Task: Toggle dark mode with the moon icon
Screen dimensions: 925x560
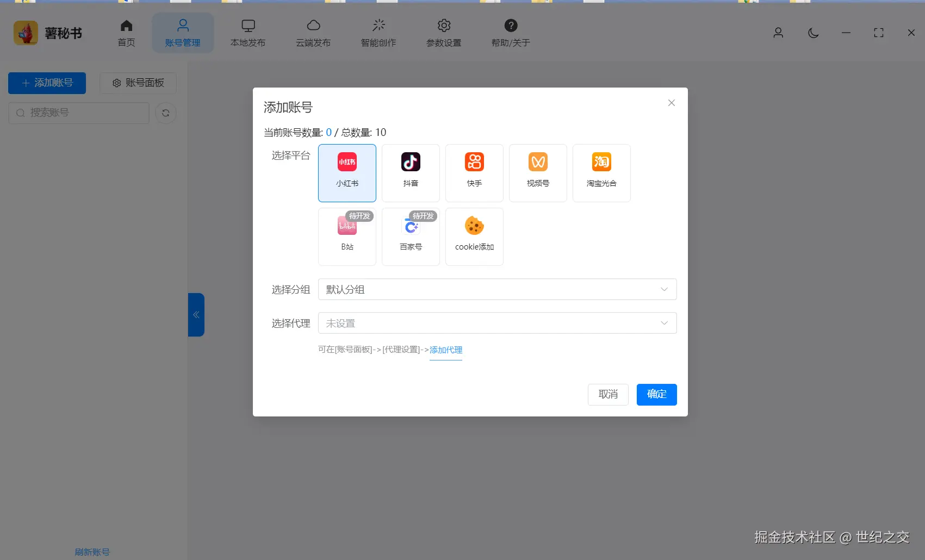Action: [x=813, y=33]
